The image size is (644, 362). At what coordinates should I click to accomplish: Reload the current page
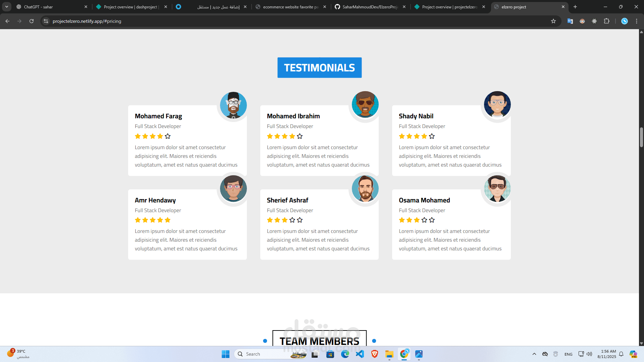(32, 21)
